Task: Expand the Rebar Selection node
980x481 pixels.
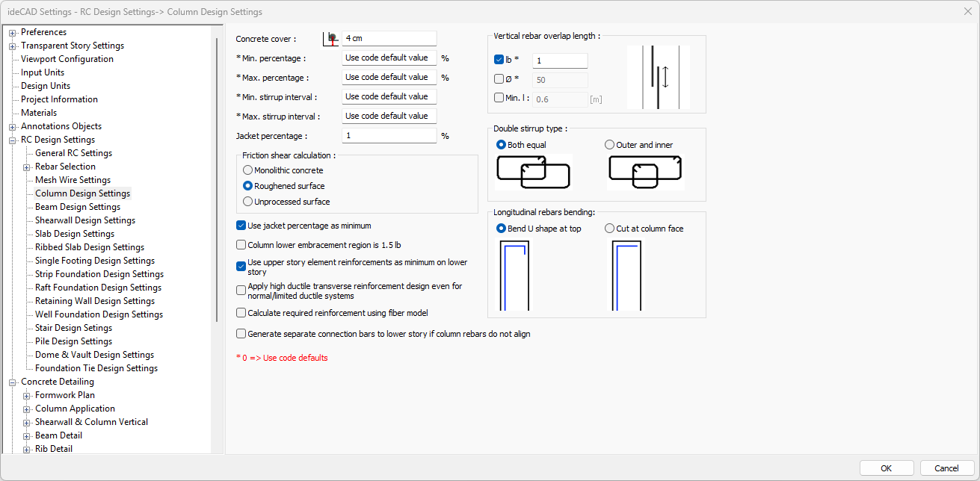Action: point(27,167)
